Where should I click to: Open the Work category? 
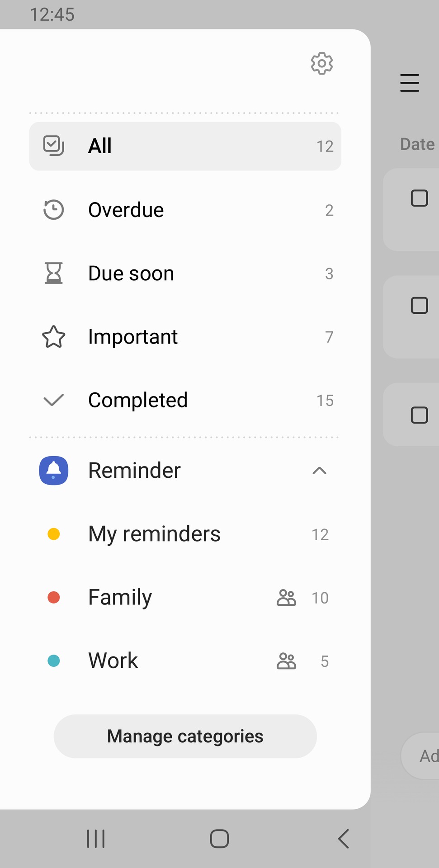[113, 660]
